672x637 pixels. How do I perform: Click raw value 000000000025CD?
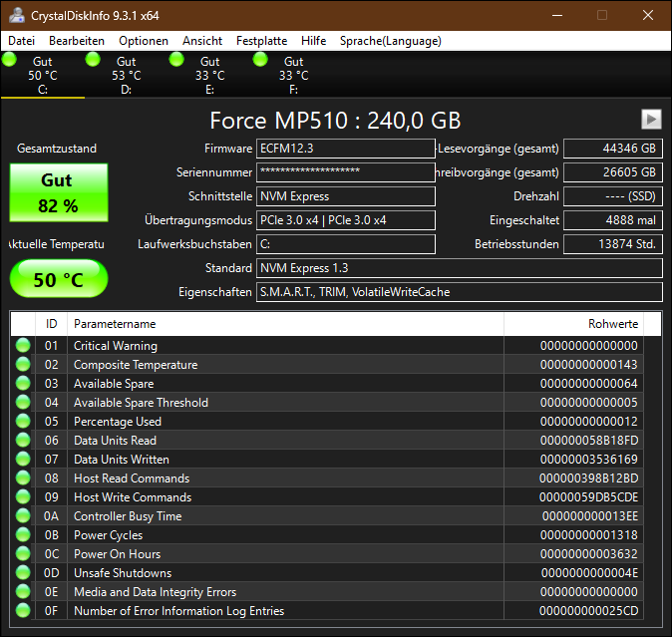pyautogui.click(x=588, y=610)
